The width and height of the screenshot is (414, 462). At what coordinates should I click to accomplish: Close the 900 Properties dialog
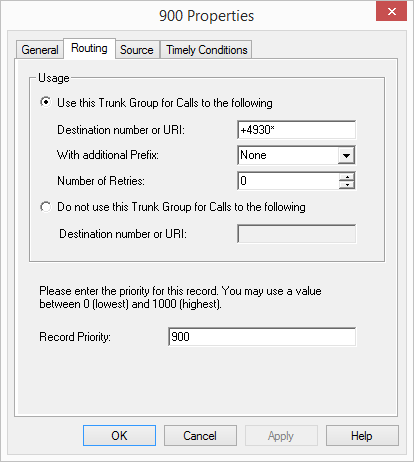pos(391,11)
